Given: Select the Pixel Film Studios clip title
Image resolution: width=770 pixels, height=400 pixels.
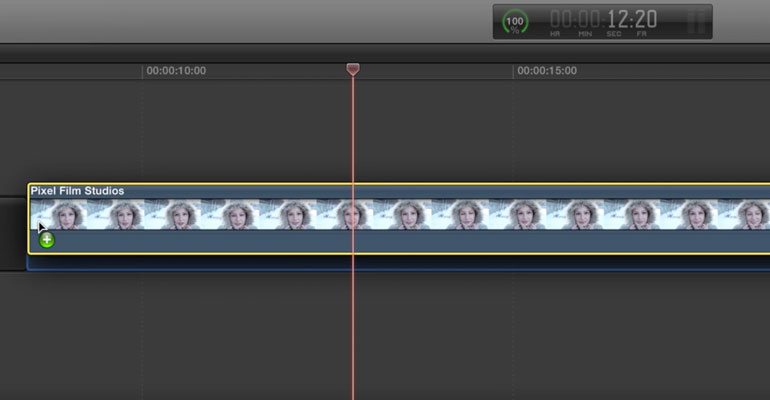Looking at the screenshot, I should click(x=77, y=191).
